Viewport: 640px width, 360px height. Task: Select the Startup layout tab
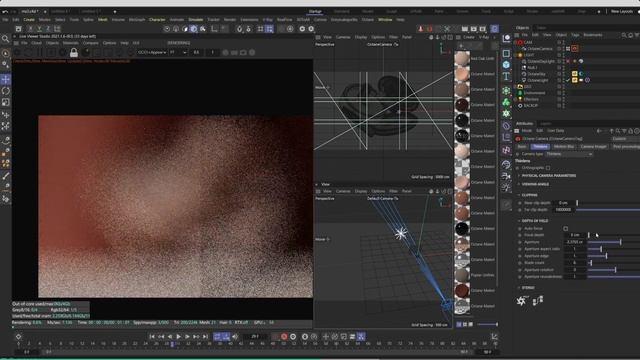click(315, 11)
